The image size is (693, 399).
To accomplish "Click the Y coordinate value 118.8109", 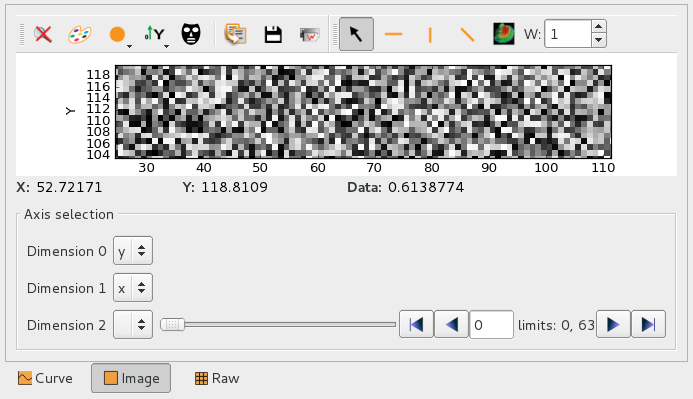I will 234,187.
